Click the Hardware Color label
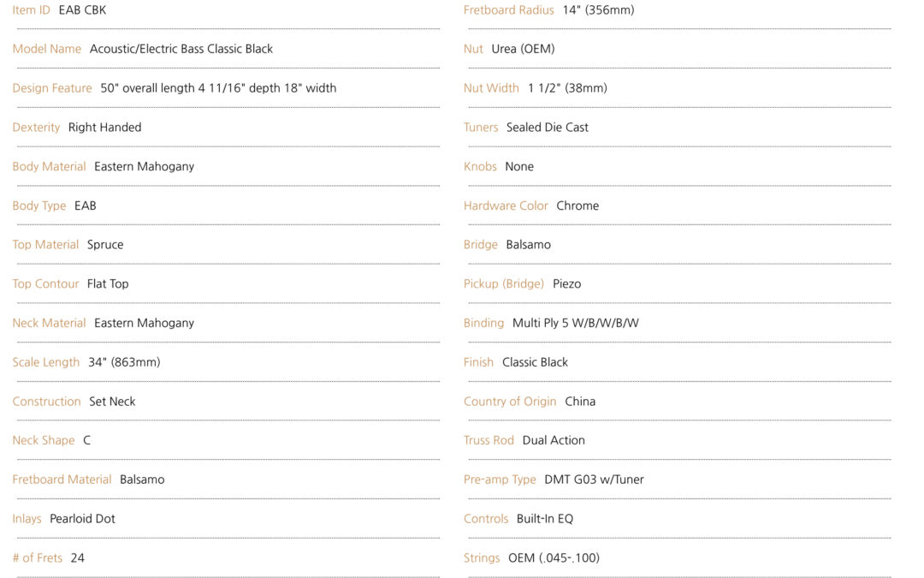 (x=506, y=206)
